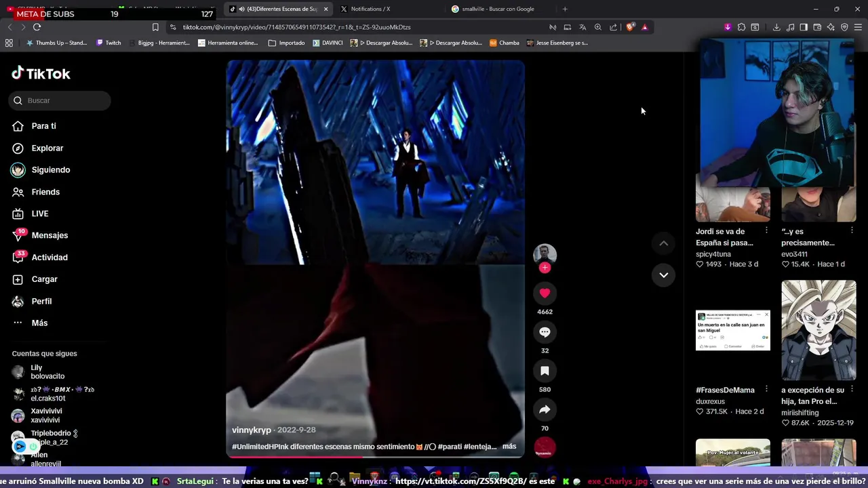Open more options for Jordi video

pos(767,231)
